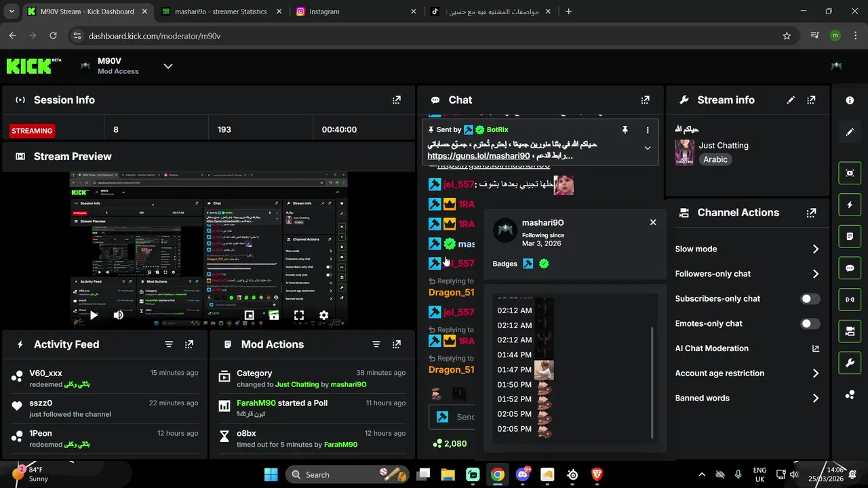Play the stream preview
This screenshot has width=868, height=488.
coord(94,315)
